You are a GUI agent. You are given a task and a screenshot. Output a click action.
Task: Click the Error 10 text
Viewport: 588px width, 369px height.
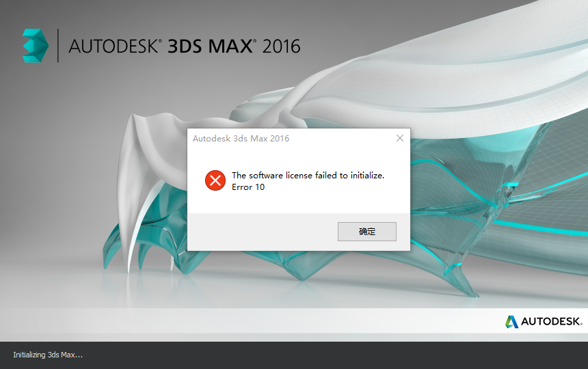248,187
